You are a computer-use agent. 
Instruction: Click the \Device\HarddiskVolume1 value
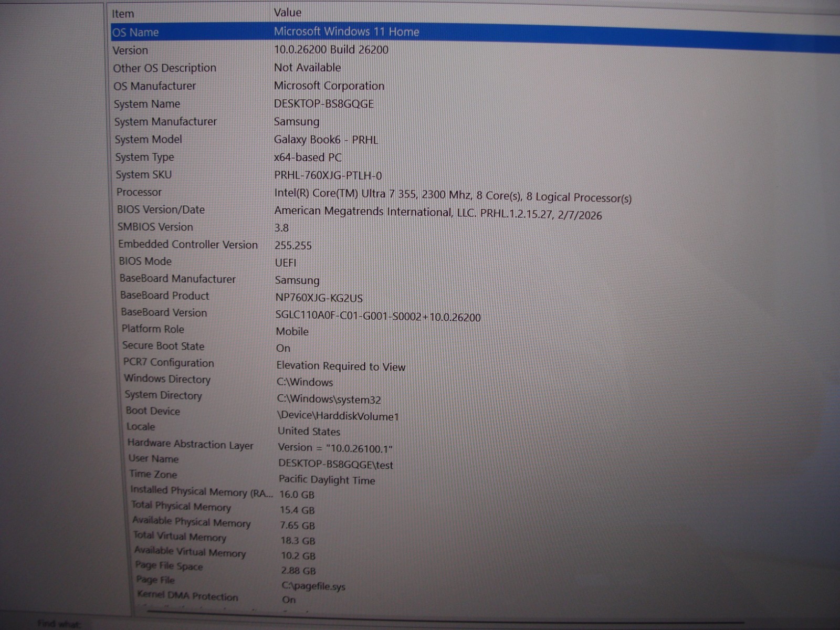(x=338, y=416)
